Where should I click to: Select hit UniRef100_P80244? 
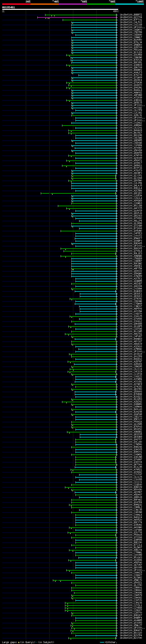131,50
